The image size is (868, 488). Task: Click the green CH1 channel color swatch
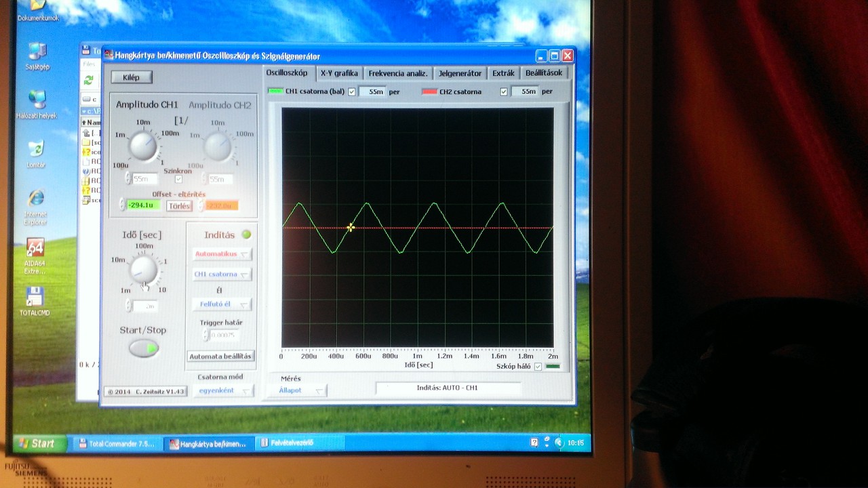click(x=275, y=91)
